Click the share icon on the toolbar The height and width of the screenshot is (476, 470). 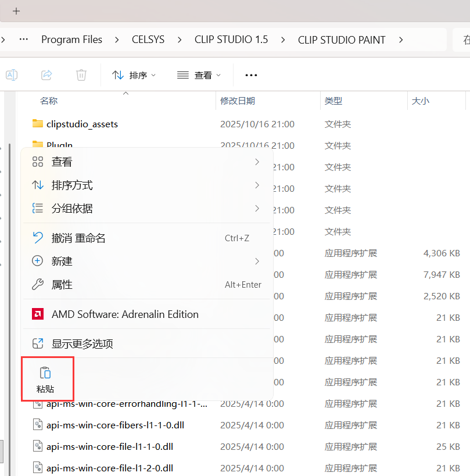(x=46, y=74)
